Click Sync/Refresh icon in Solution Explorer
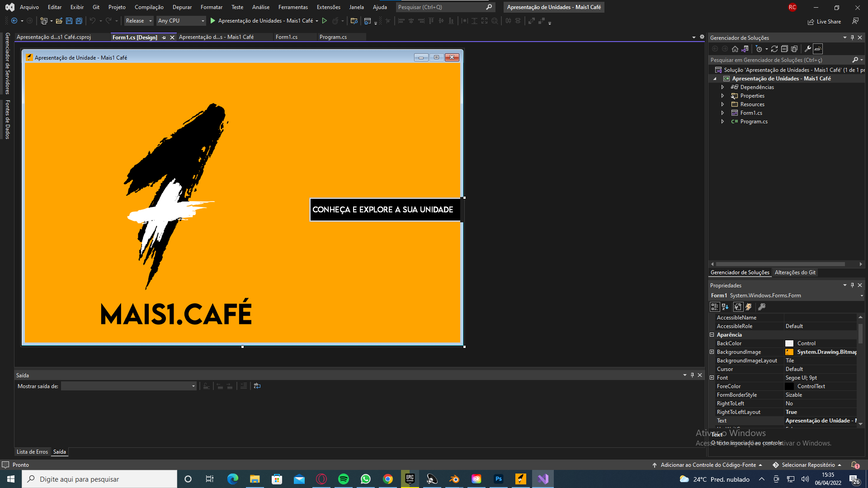The height and width of the screenshot is (488, 868). click(774, 49)
